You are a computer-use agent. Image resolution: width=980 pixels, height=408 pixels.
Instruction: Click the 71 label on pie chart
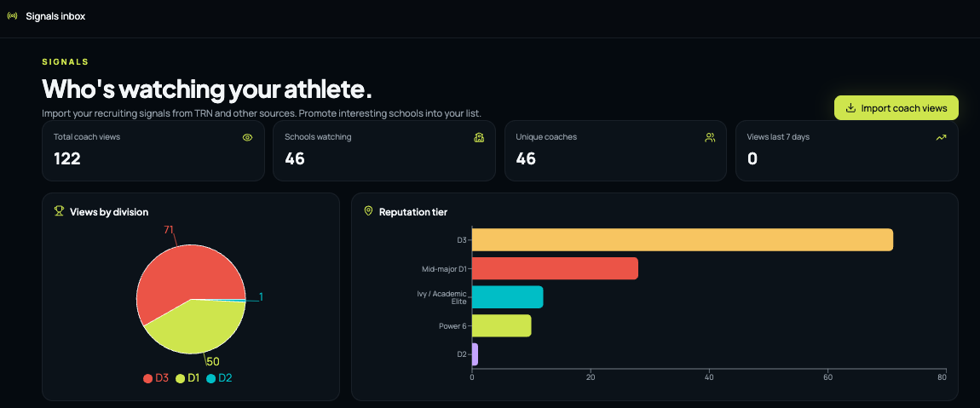coord(168,229)
